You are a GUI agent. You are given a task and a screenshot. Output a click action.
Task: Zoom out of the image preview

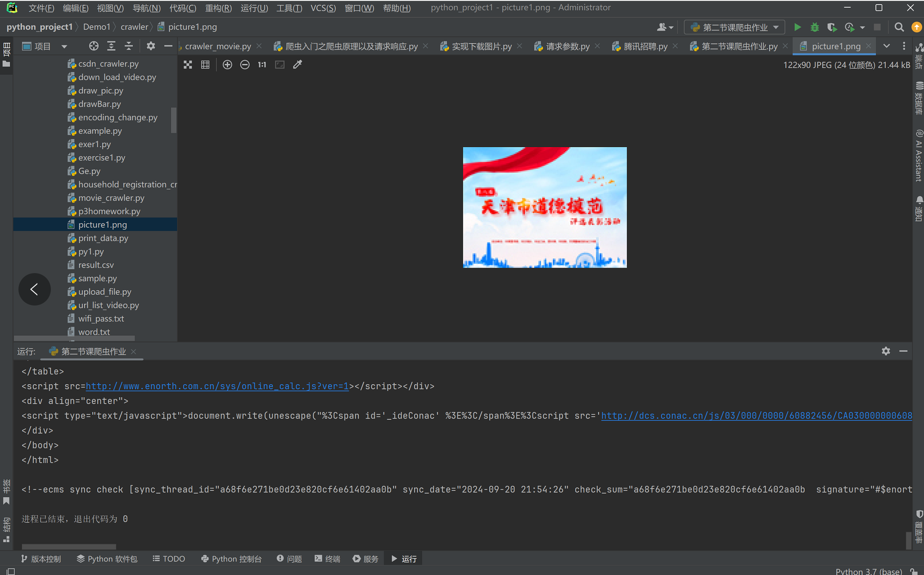[x=245, y=65]
